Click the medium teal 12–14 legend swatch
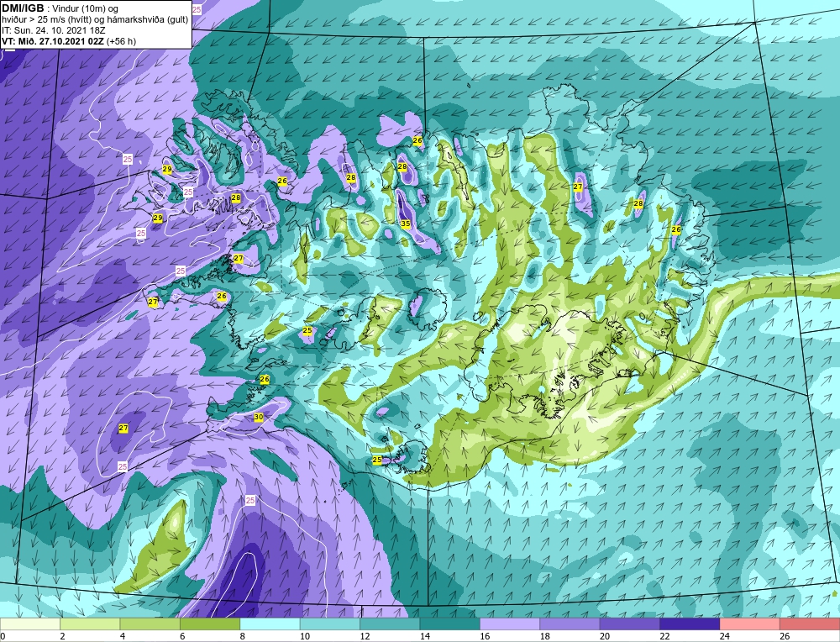This screenshot has width=840, height=642. coord(390,624)
